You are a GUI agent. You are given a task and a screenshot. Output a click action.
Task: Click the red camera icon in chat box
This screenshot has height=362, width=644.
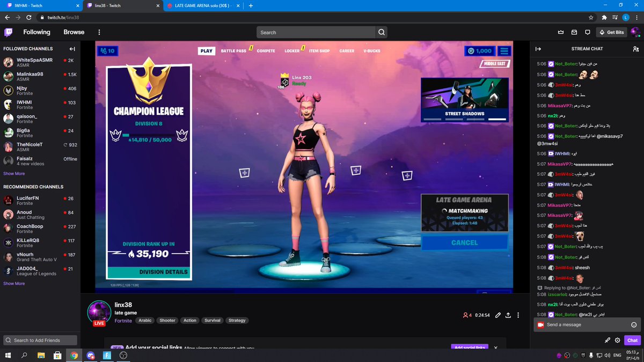pos(540,324)
